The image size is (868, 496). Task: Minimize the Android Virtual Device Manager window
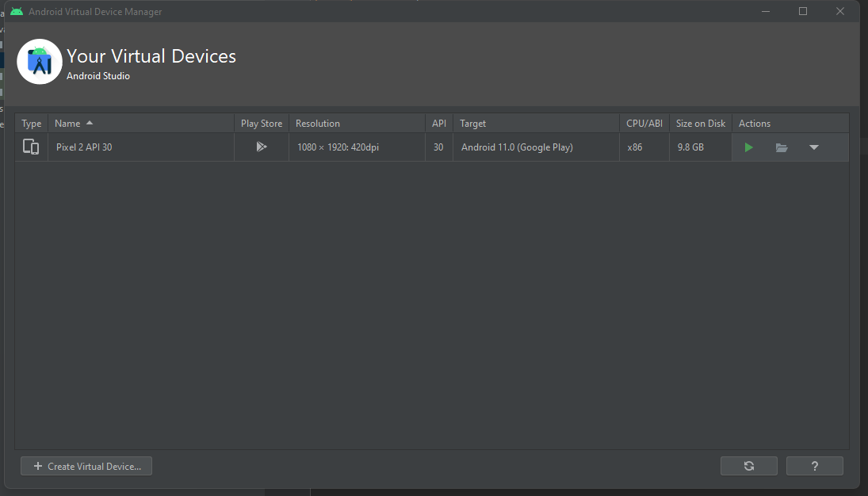pyautogui.click(x=766, y=11)
